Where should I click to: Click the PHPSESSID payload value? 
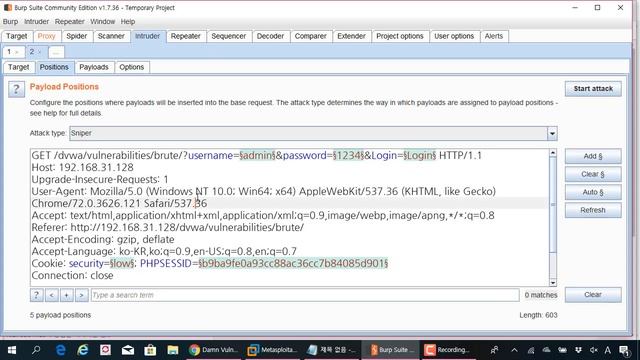[293, 264]
